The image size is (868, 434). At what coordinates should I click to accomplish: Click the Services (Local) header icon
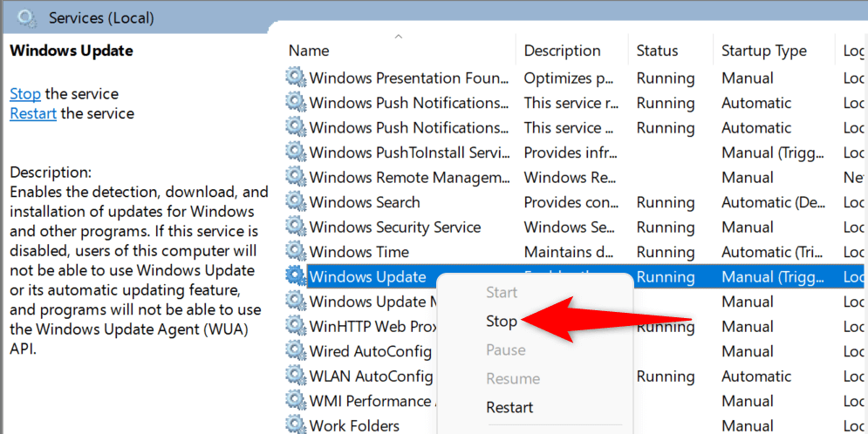click(28, 17)
